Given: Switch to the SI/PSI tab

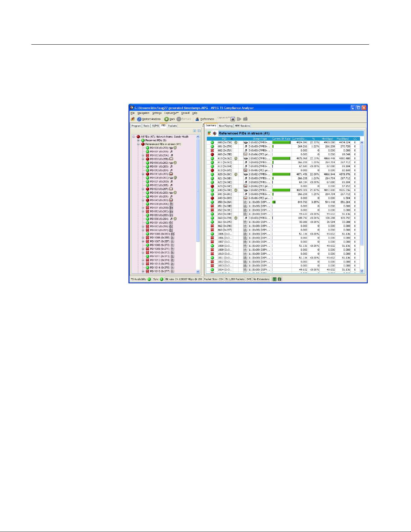Looking at the screenshot, I should click(x=155, y=126).
